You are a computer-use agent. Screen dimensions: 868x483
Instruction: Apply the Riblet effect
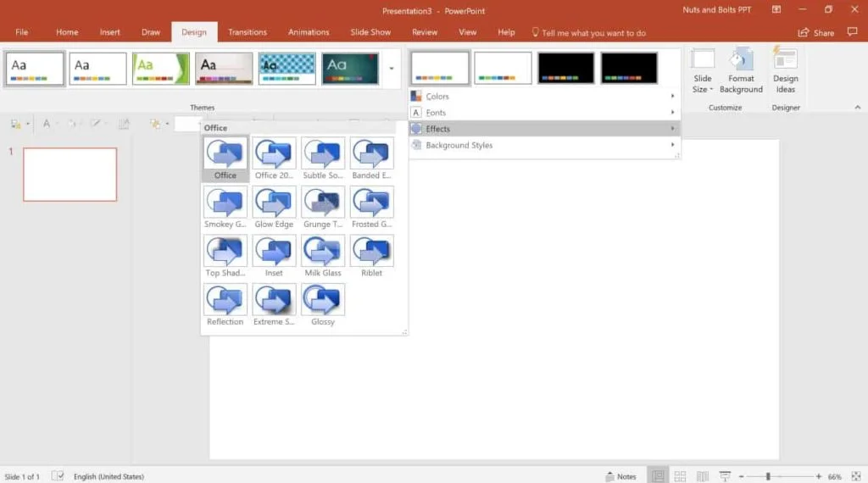point(371,256)
